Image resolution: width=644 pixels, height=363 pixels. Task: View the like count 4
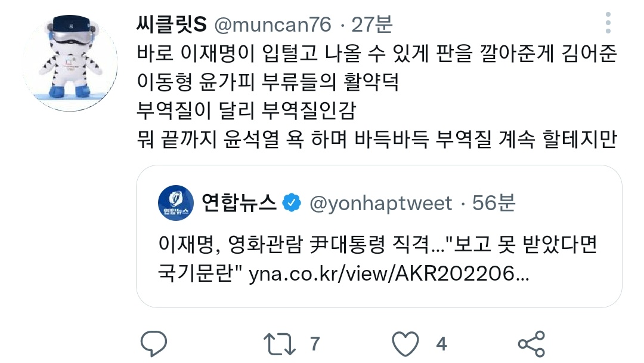pos(441,344)
